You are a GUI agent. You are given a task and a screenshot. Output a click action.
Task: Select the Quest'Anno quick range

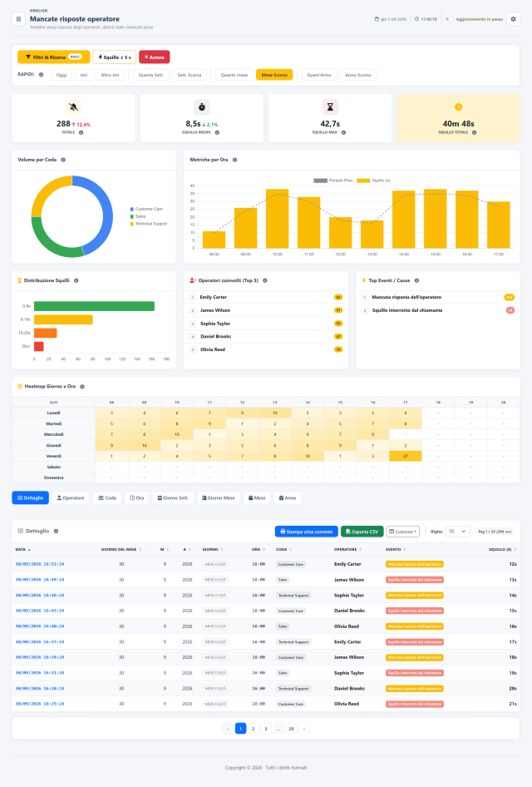click(x=319, y=75)
